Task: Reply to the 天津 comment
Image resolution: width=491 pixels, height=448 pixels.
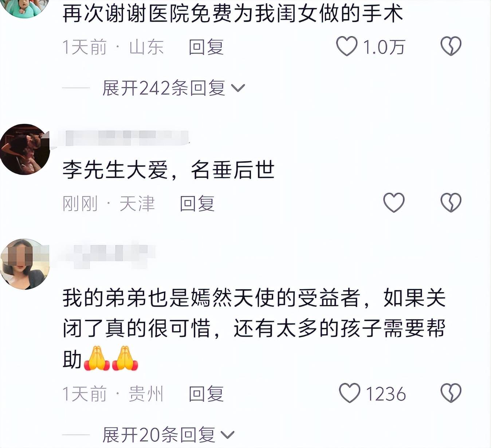Action: (197, 203)
